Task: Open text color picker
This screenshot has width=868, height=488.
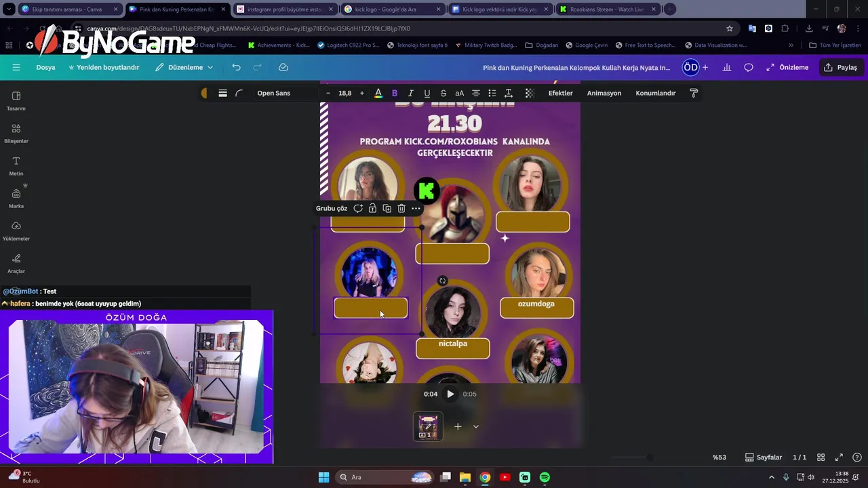Action: pos(378,93)
